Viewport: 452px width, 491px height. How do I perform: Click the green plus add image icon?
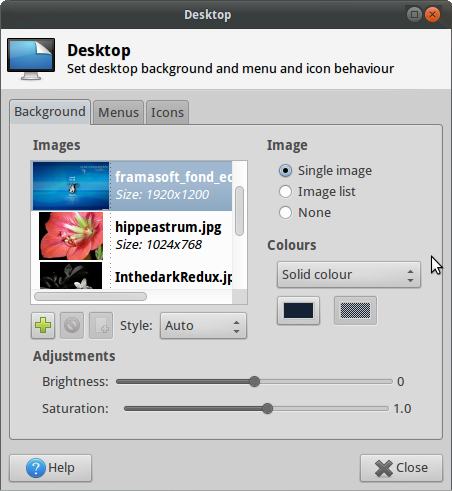(43, 325)
